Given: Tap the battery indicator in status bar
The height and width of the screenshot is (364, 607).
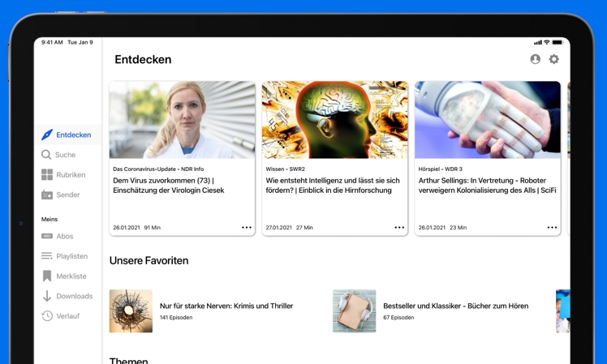Looking at the screenshot, I should [x=557, y=42].
